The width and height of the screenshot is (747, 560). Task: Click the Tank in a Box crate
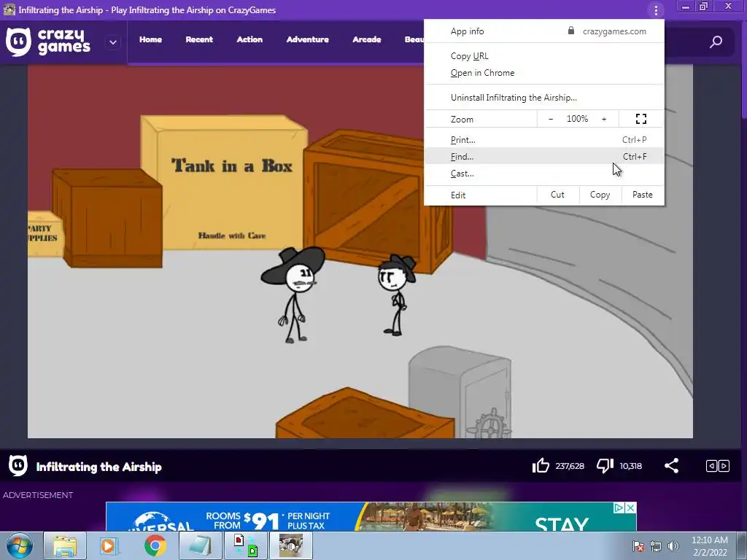224,182
